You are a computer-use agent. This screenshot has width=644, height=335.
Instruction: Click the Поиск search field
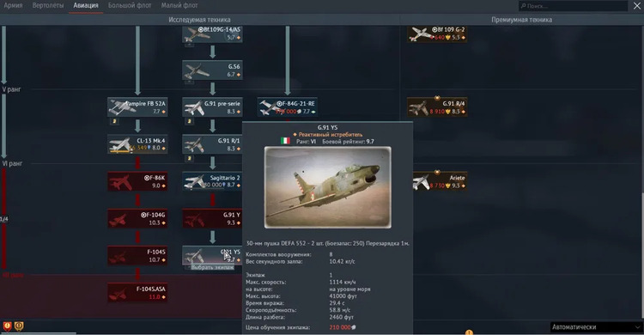click(x=573, y=6)
